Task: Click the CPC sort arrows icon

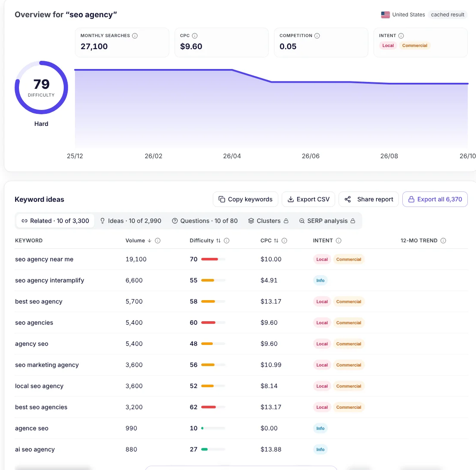Action: (x=276, y=241)
